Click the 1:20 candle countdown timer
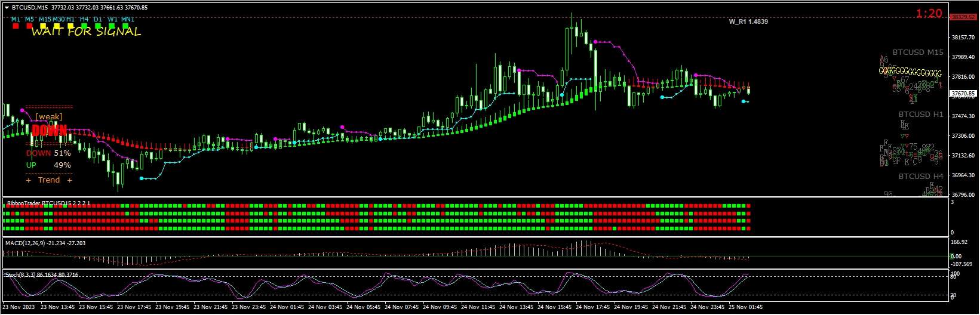This screenshot has height=315, width=980. [929, 13]
